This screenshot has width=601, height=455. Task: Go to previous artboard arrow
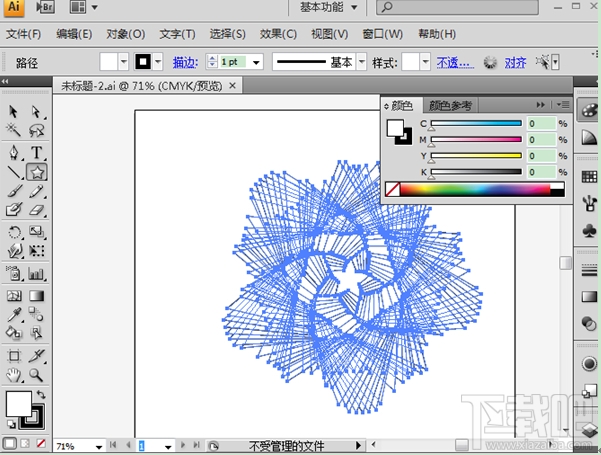tap(128, 445)
